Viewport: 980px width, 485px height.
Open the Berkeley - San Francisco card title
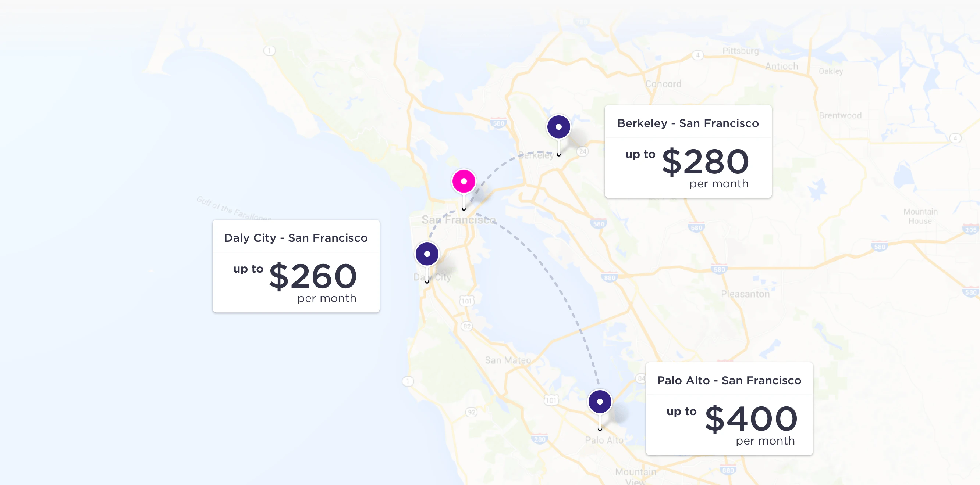pos(688,123)
